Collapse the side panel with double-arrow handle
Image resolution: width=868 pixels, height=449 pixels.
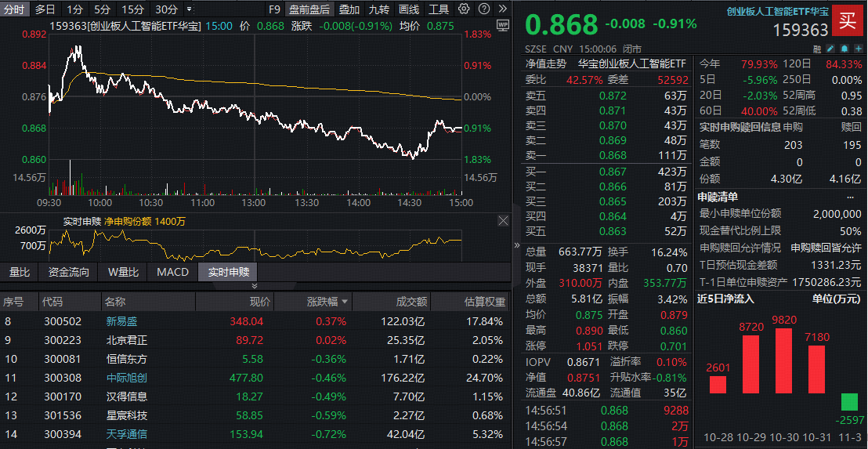(516, 245)
